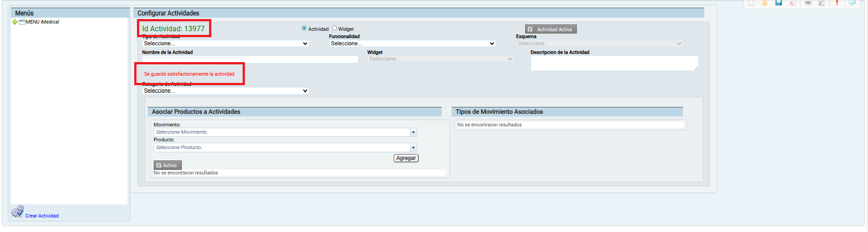This screenshot has width=868, height=232.
Task: Toggle the Activo checkbox under products
Action: click(x=159, y=165)
